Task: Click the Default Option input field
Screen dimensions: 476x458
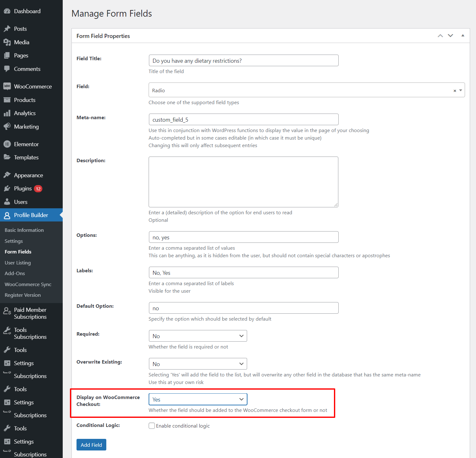Action: pos(244,308)
